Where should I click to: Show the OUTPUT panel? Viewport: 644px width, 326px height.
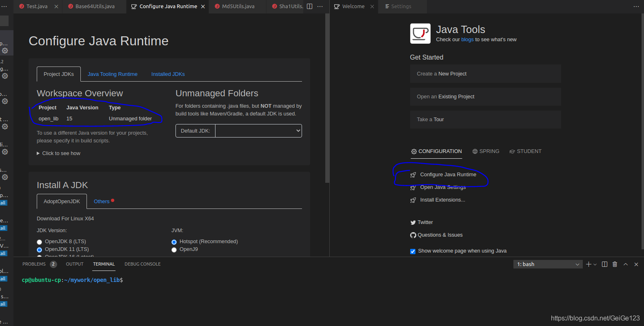75,264
